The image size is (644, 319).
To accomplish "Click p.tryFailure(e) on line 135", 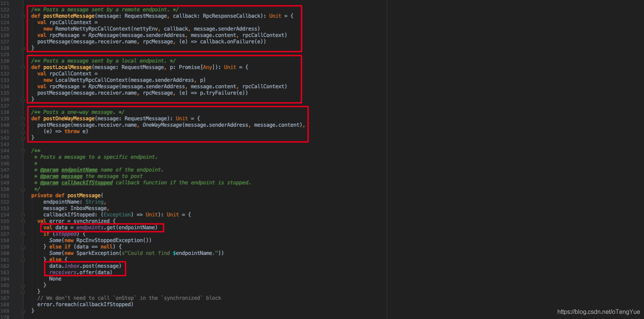I will pos(223,93).
